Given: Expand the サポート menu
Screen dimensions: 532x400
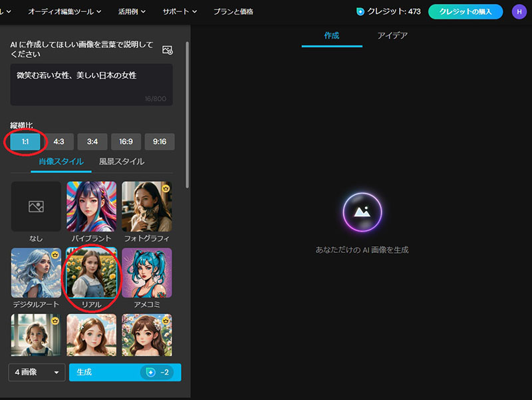Looking at the screenshot, I should coord(180,12).
